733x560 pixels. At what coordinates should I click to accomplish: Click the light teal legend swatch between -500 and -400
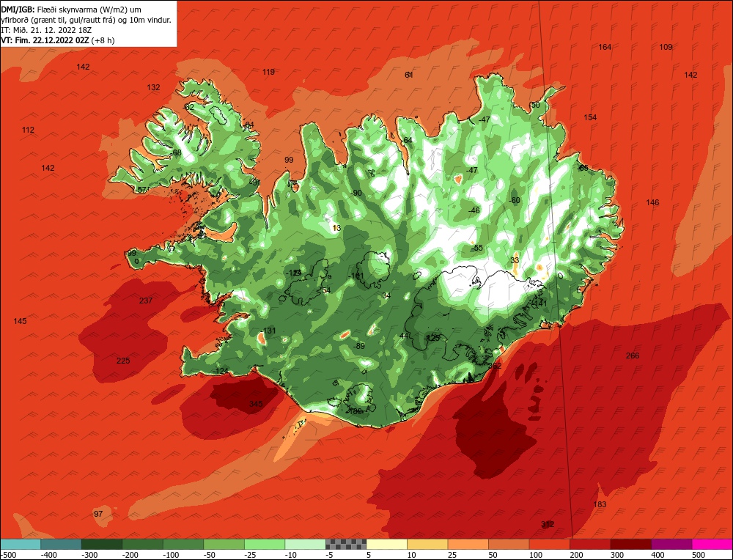pyautogui.click(x=21, y=544)
